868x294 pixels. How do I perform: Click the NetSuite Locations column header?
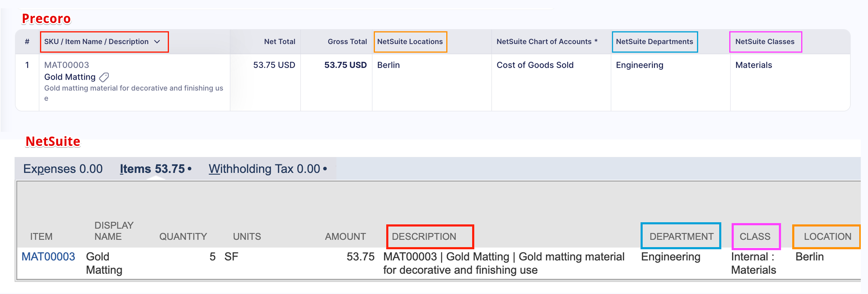tap(410, 42)
